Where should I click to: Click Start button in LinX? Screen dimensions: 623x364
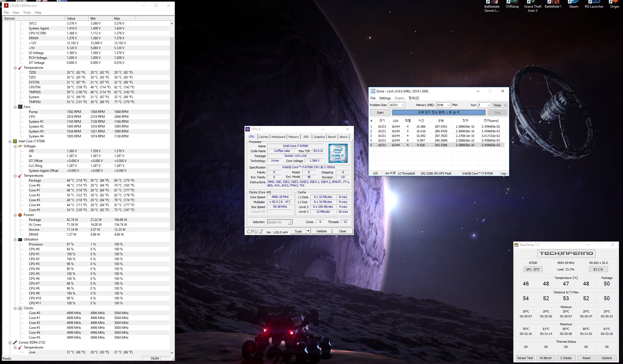(380, 113)
